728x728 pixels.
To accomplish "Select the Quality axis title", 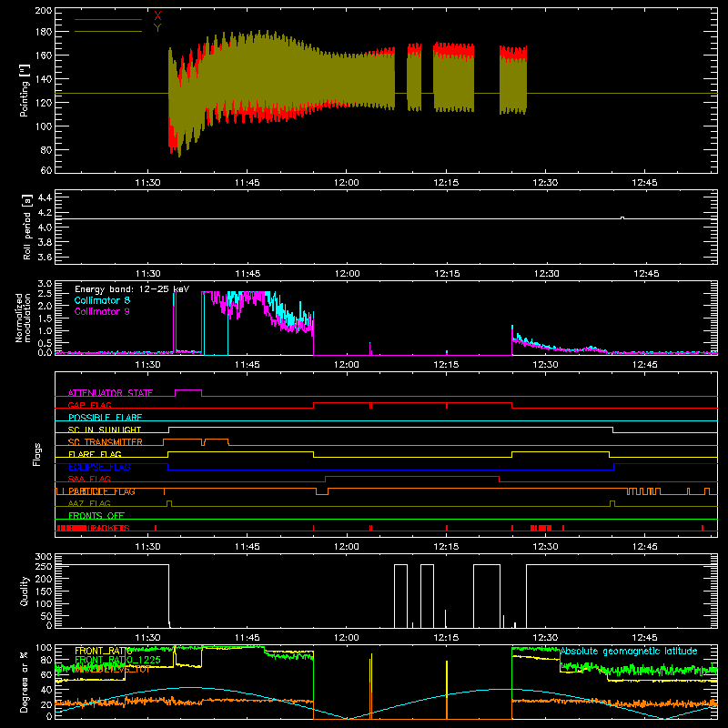I will [x=25, y=591].
